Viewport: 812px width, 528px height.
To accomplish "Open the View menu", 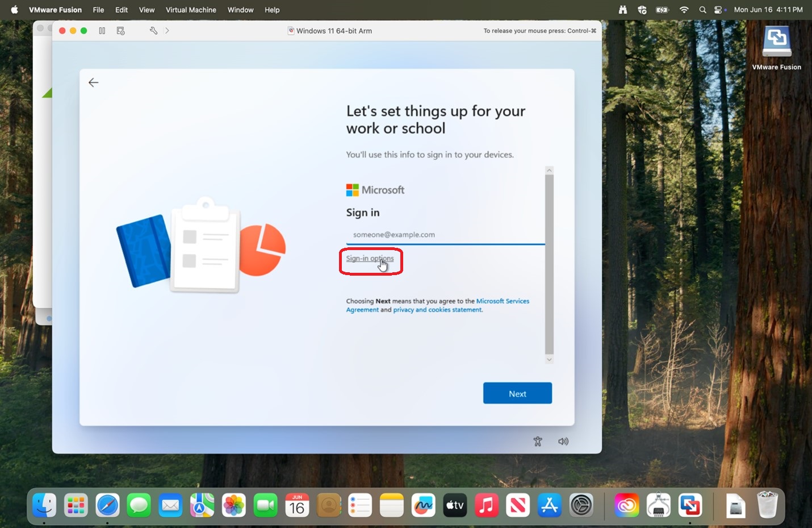I will 147,10.
